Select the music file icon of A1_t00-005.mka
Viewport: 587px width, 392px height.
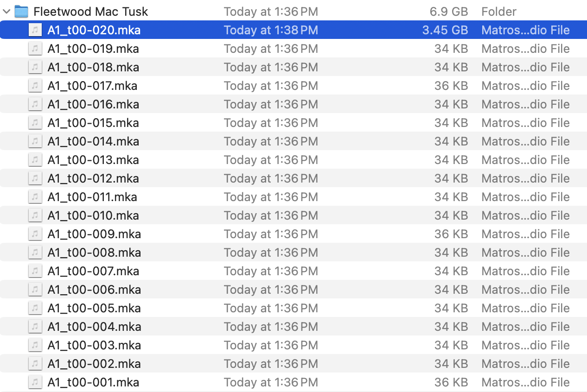point(35,308)
